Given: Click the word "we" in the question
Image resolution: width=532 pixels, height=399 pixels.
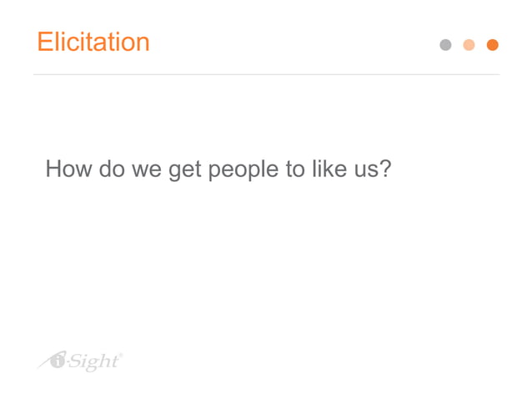Looking at the screenshot, I should tap(147, 171).
